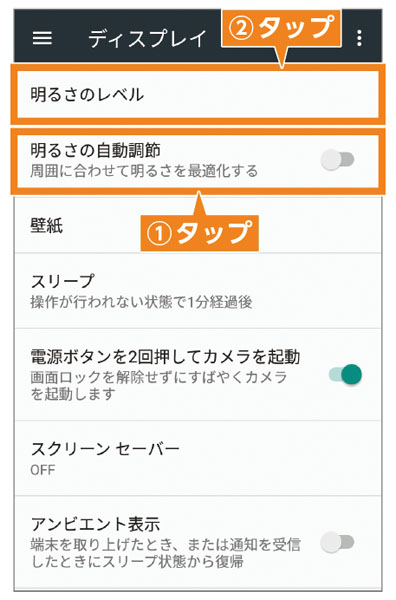Tap 周囲に合わせて明るさを最適化する subtitle
This screenshot has width=396, height=600.
[x=144, y=171]
